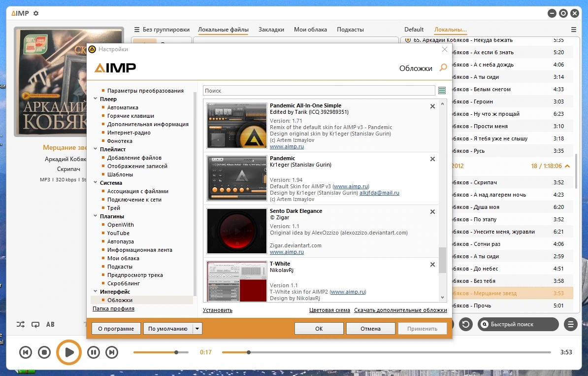Close the Настройки settings dialog
This screenshot has height=376, width=588.
pyautogui.click(x=444, y=49)
